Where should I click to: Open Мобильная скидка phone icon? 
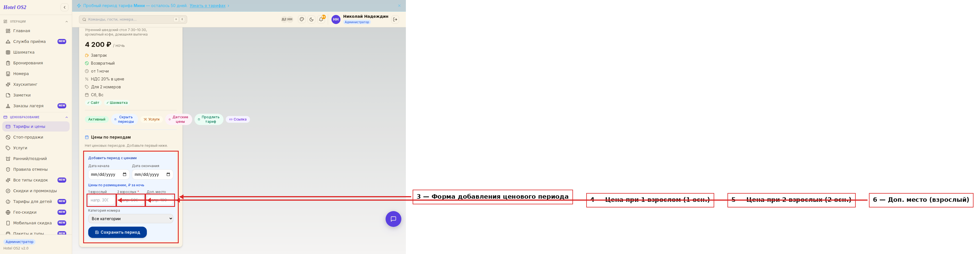[8, 223]
